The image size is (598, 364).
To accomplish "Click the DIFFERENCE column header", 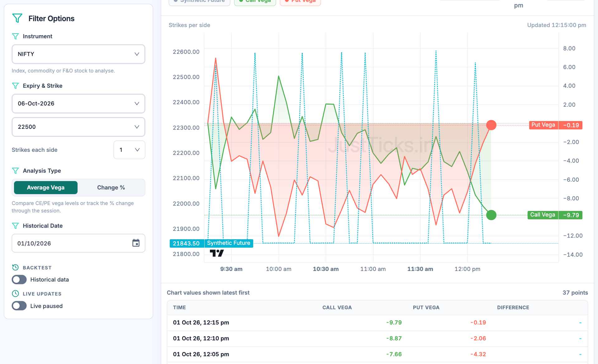I will pos(513,307).
